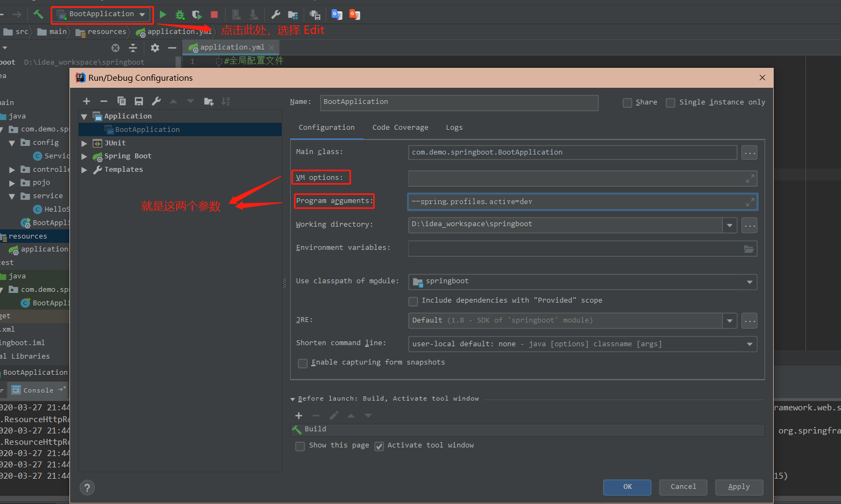This screenshot has height=504, width=841.
Task: Save configuration with the floppy disk icon
Action: (x=139, y=101)
